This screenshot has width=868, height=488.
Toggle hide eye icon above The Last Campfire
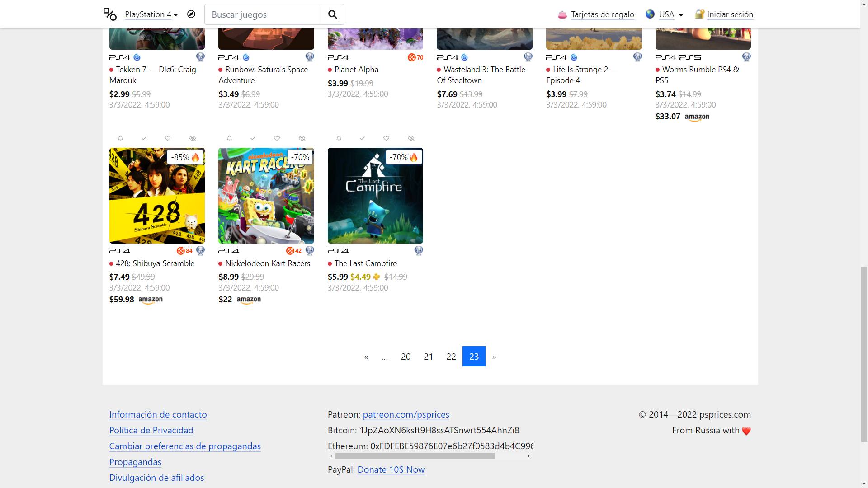click(x=411, y=138)
